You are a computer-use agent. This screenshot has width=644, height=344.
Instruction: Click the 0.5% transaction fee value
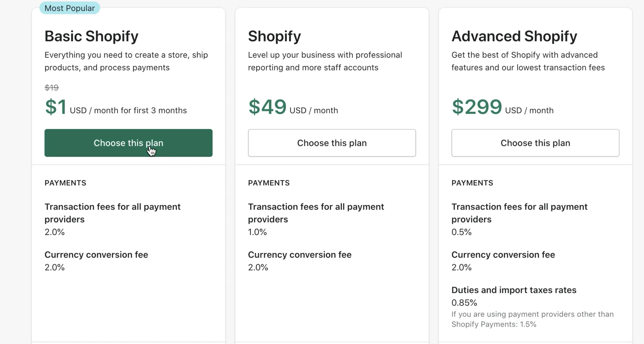[461, 232]
